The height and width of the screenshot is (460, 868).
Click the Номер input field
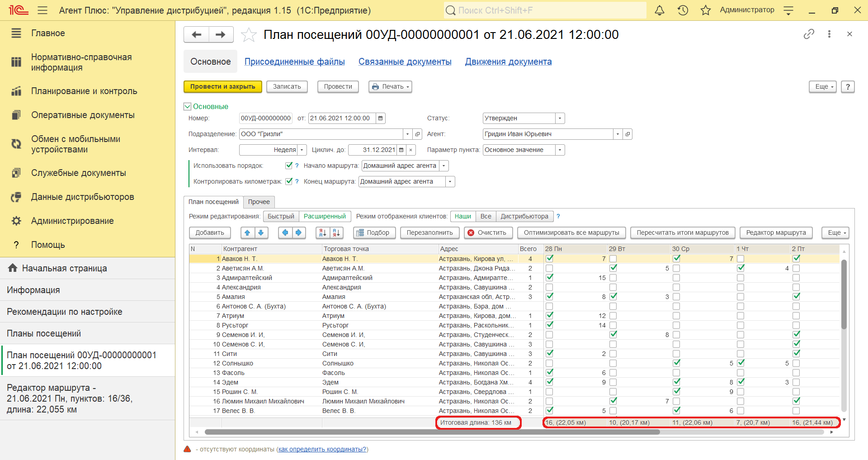coord(266,118)
